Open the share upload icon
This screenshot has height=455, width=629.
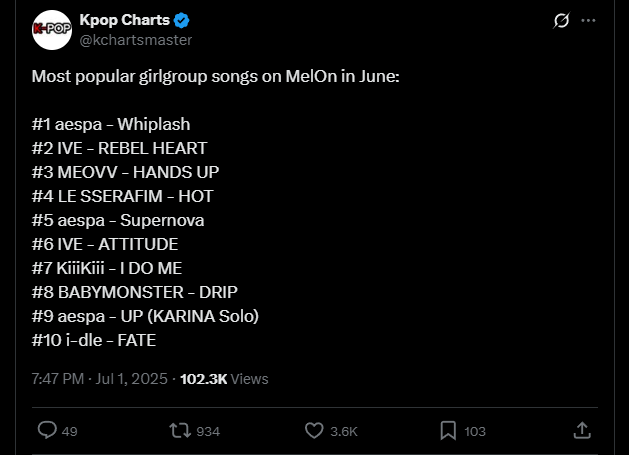coord(582,430)
